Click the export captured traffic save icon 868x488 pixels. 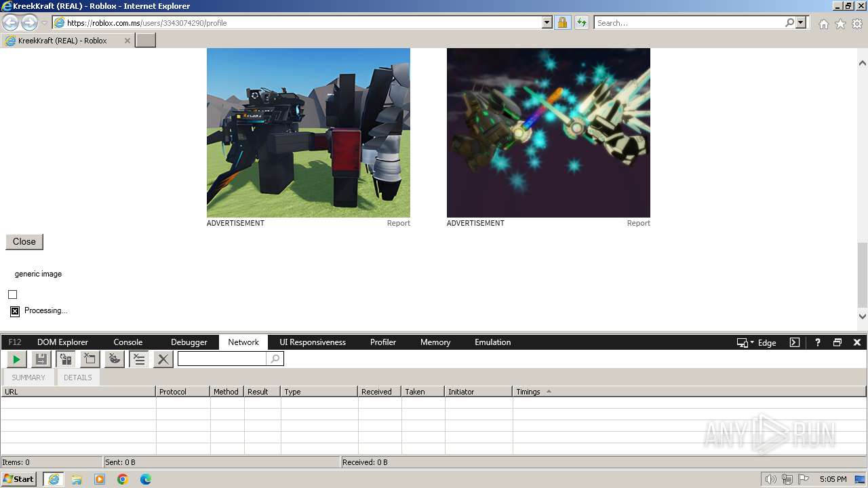(41, 359)
